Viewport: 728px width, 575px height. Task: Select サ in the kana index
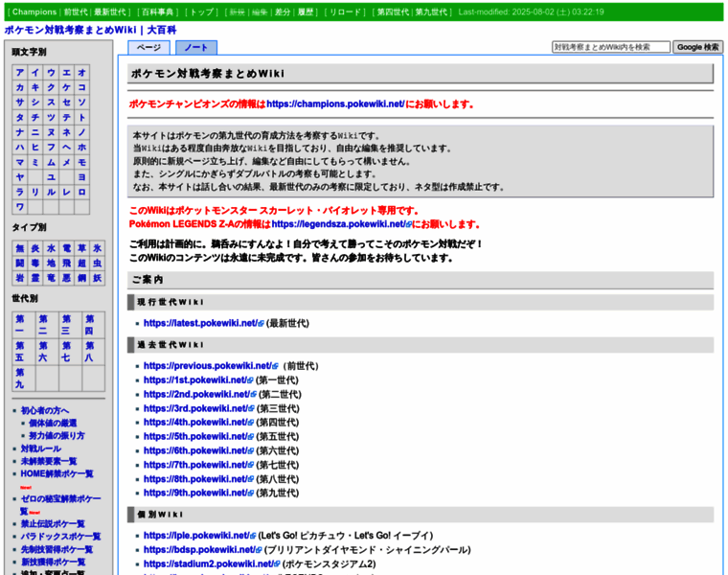[20, 103]
